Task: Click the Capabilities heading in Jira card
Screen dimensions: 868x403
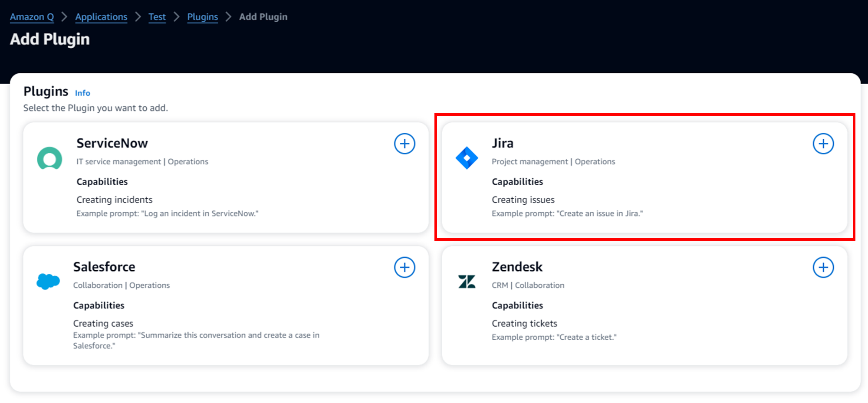Action: pyautogui.click(x=517, y=182)
